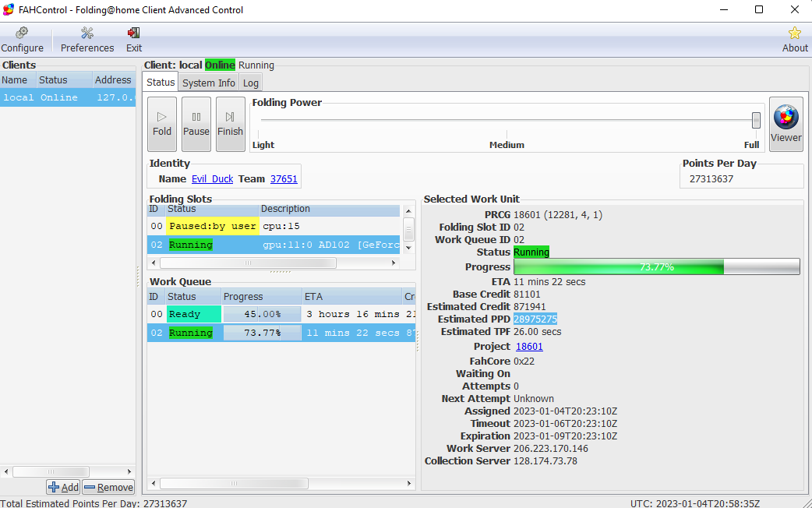This screenshot has height=508, width=812.
Task: Open the Configure toolbar button
Action: 23,40
